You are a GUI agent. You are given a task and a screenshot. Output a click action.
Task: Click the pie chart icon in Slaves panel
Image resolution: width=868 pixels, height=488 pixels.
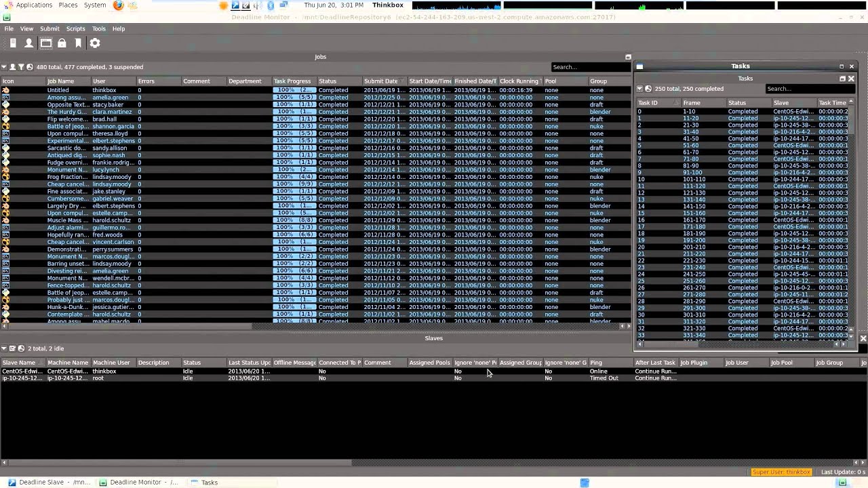[21, 348]
